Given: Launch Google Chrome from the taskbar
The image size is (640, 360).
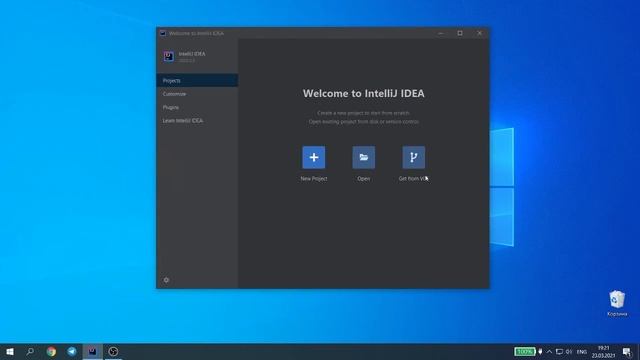Looking at the screenshot, I should pyautogui.click(x=51, y=351).
